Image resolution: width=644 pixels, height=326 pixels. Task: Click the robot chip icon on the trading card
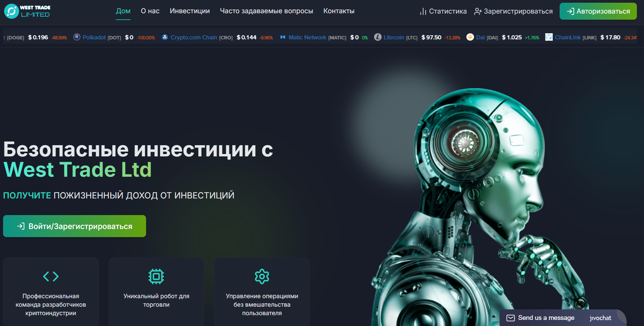pyautogui.click(x=156, y=276)
